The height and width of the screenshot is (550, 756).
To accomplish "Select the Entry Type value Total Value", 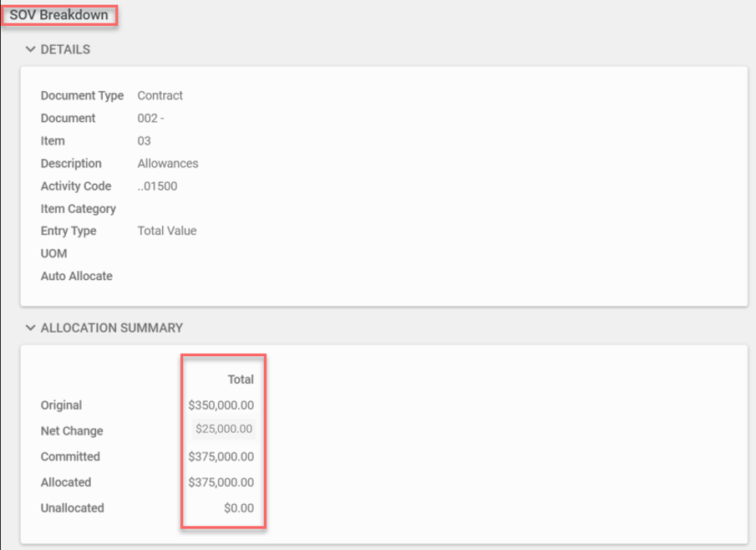I will point(167,231).
